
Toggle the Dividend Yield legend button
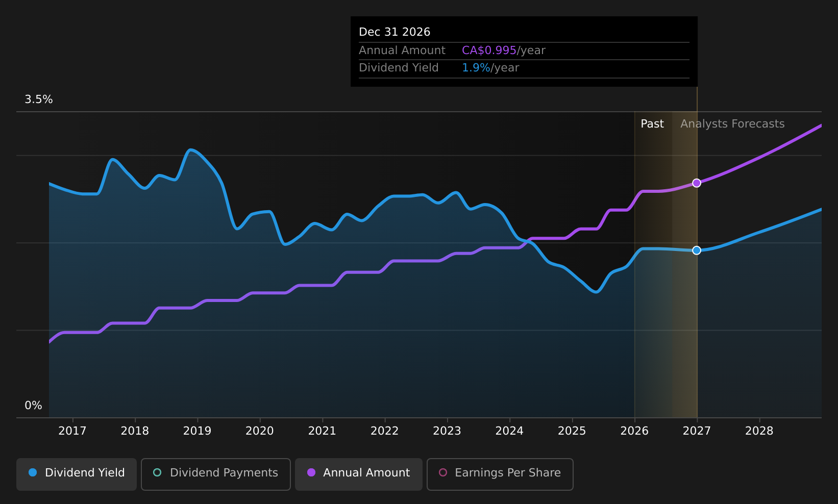pyautogui.click(x=77, y=474)
